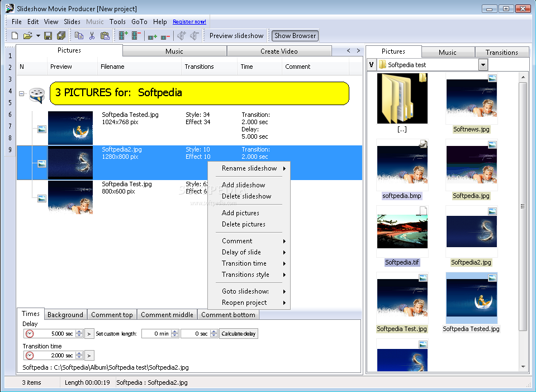This screenshot has width=536, height=392.
Task: Switch to the Comment bottom tab
Action: [228, 314]
